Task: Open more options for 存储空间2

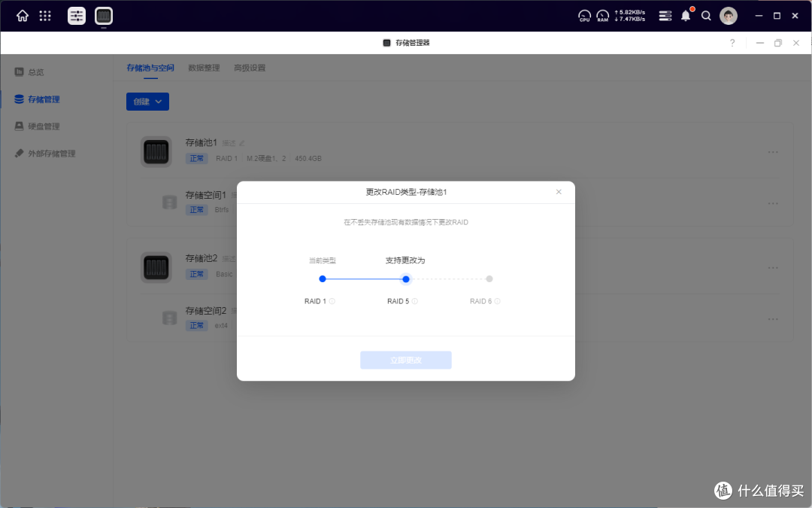Action: 773,319
